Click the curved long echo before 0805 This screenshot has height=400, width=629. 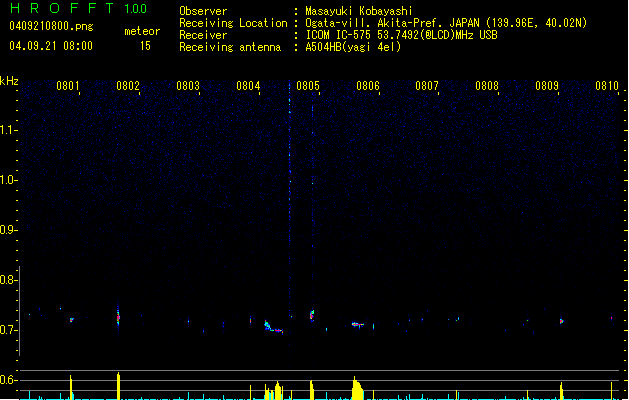274,327
